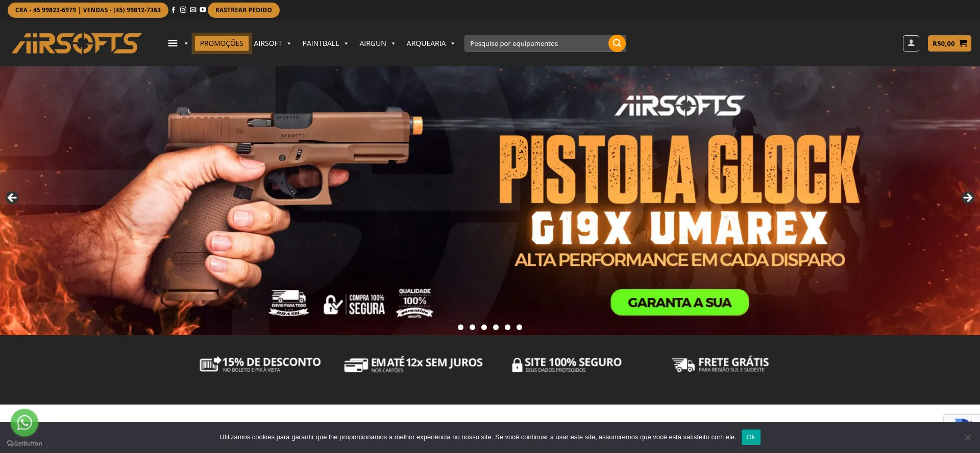Open the WhatsApp chat bubble
Screen dimensions: 980x453
24,422
